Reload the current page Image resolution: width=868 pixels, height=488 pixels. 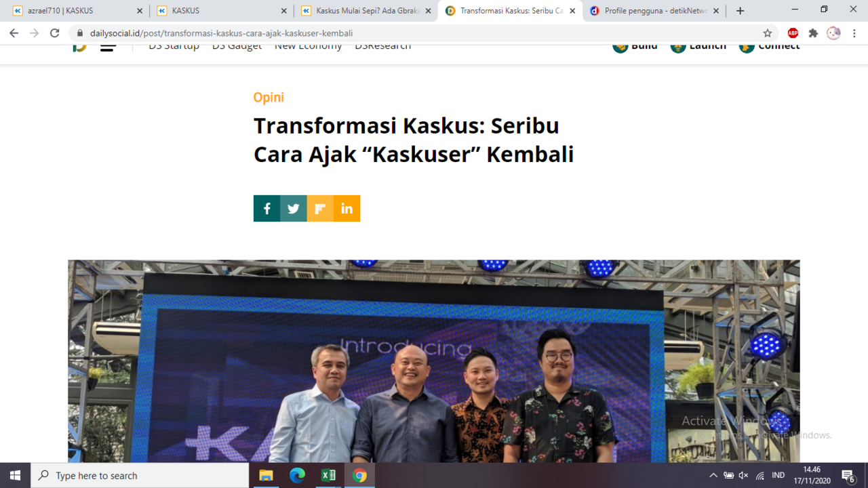tap(55, 33)
